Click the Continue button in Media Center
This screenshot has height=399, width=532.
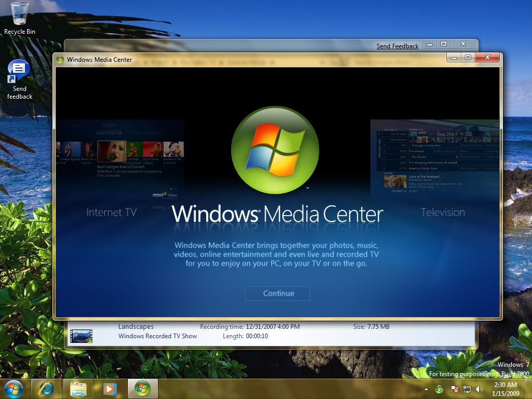277,294
